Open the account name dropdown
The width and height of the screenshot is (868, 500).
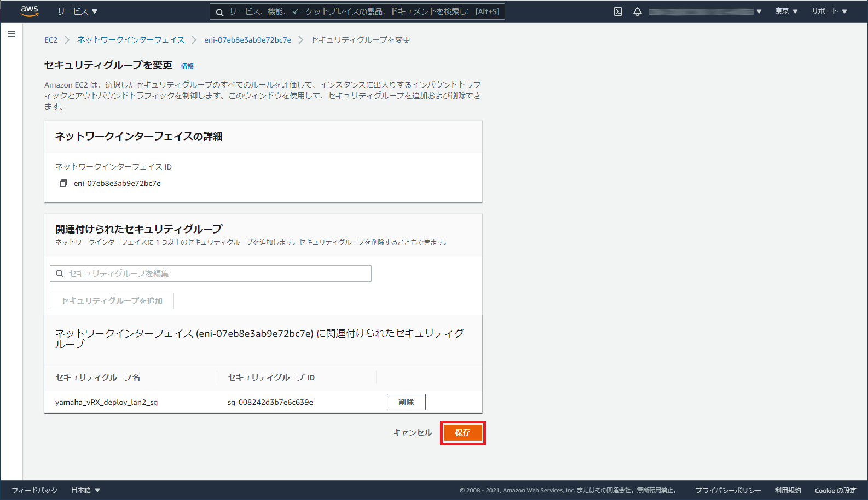click(705, 11)
